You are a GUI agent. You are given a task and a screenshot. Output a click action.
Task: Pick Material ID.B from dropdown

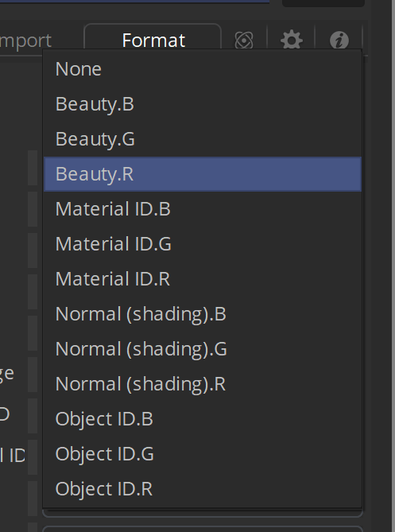(x=203, y=209)
